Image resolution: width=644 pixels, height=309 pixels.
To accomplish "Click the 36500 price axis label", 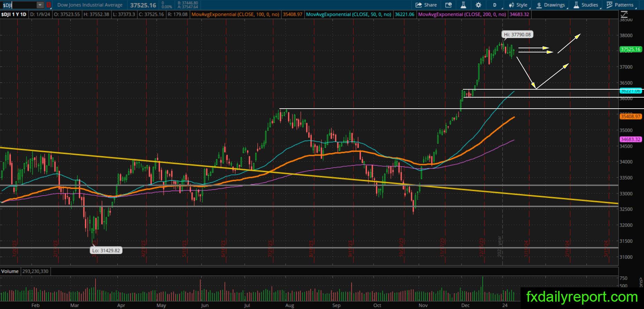I will tap(626, 83).
